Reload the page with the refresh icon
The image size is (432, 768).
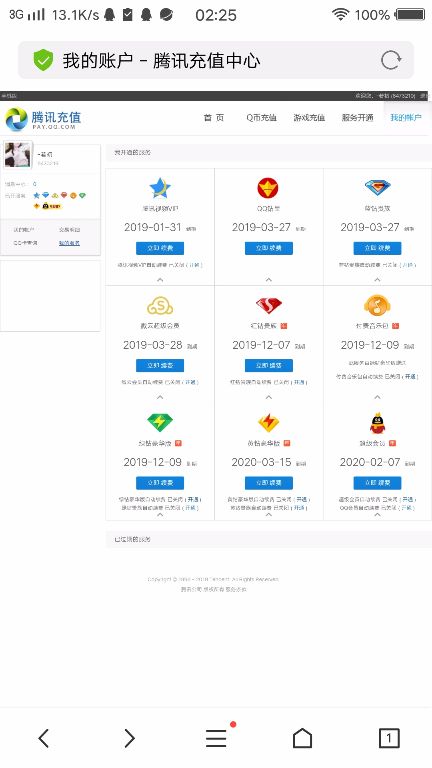[x=391, y=60]
